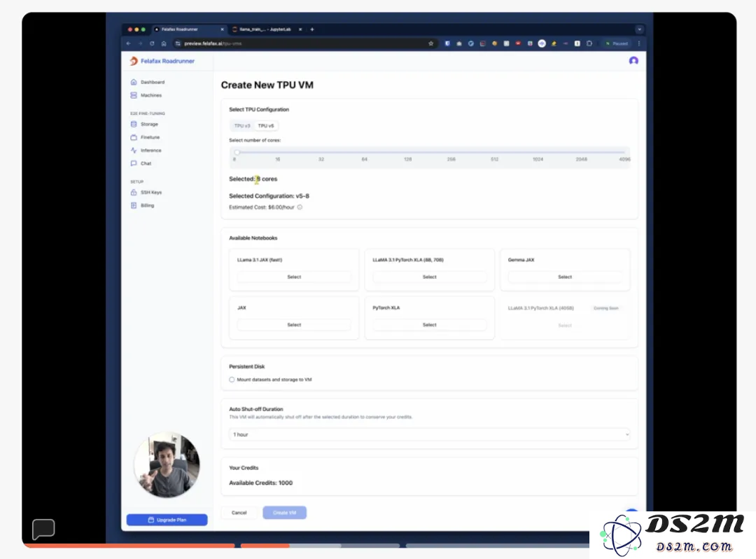Click the cores slider handle
This screenshot has height=559, width=756.
[x=237, y=153]
